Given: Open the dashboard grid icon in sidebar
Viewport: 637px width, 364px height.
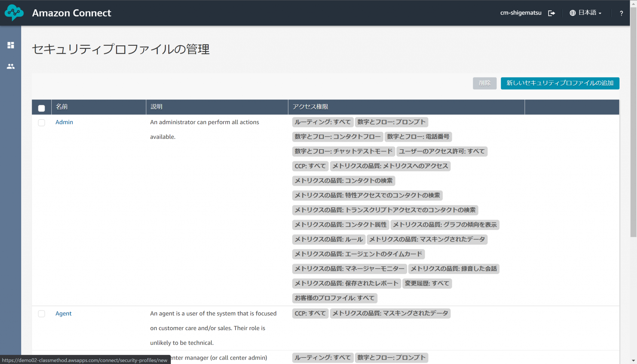Looking at the screenshot, I should coord(11,45).
